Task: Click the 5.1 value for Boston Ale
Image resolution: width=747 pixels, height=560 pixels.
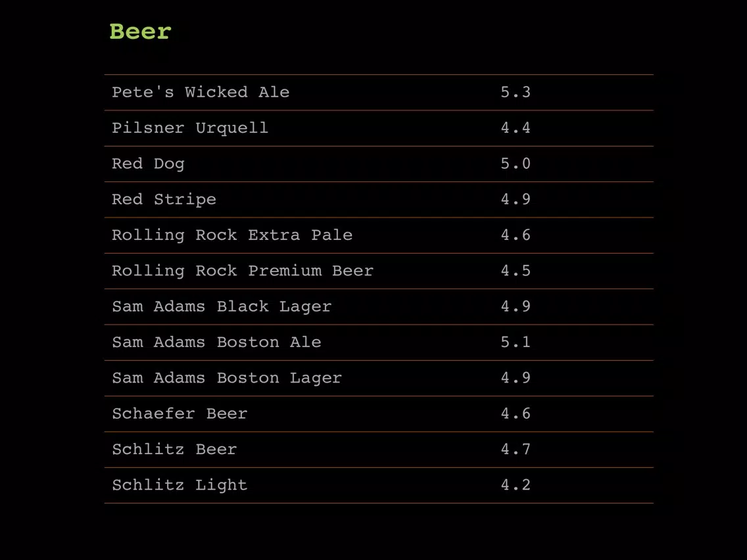Action: 516,342
